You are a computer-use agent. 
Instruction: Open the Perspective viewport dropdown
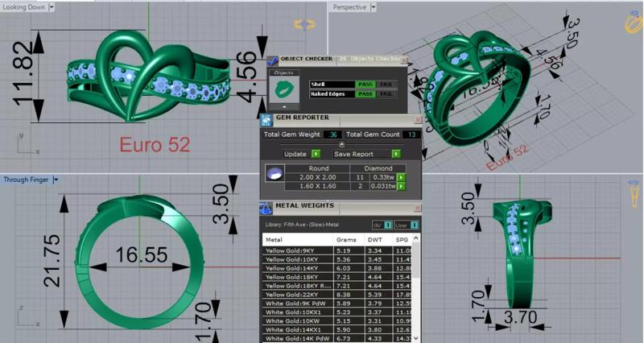point(373,7)
